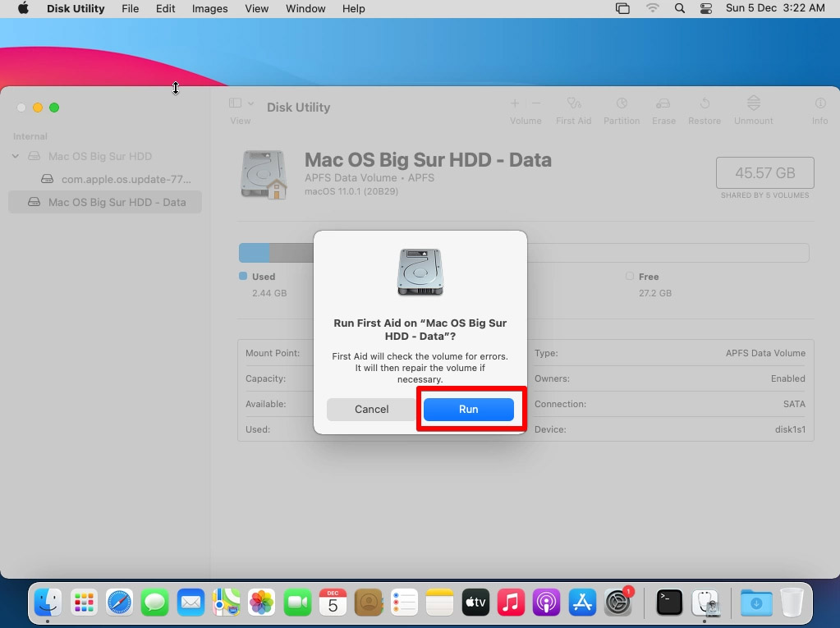Open the Apple menu
The width and height of the screenshot is (840, 628).
(x=23, y=8)
